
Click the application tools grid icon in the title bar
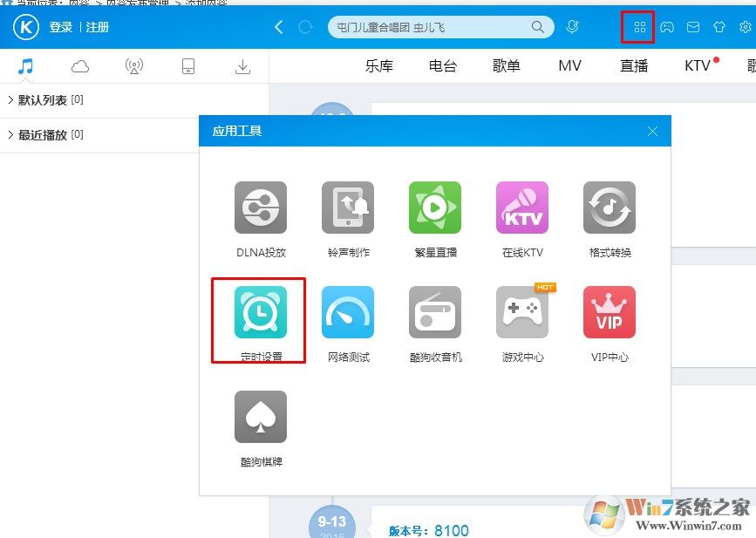pyautogui.click(x=639, y=27)
